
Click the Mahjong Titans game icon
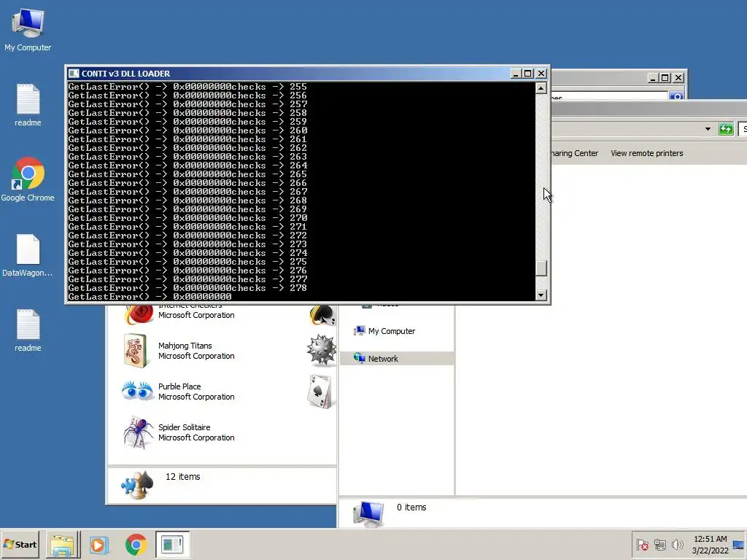pyautogui.click(x=135, y=351)
